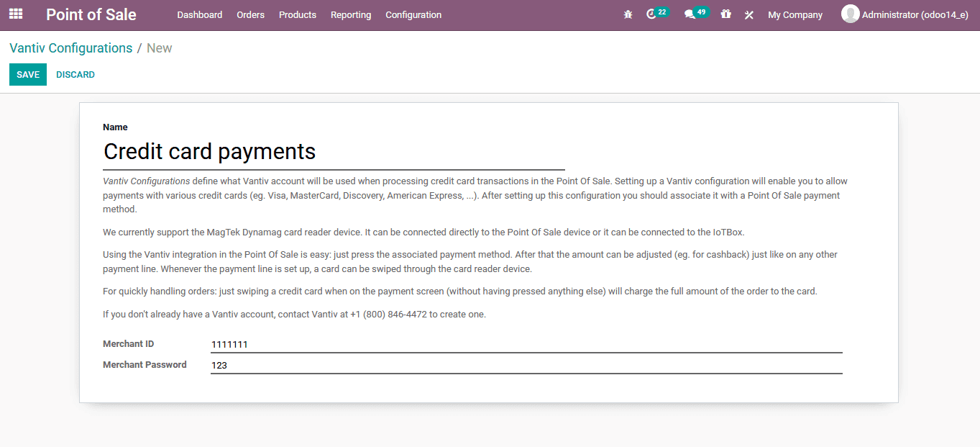Click the Point of Sale app title
Viewport: 980px width, 447px height.
(91, 14)
